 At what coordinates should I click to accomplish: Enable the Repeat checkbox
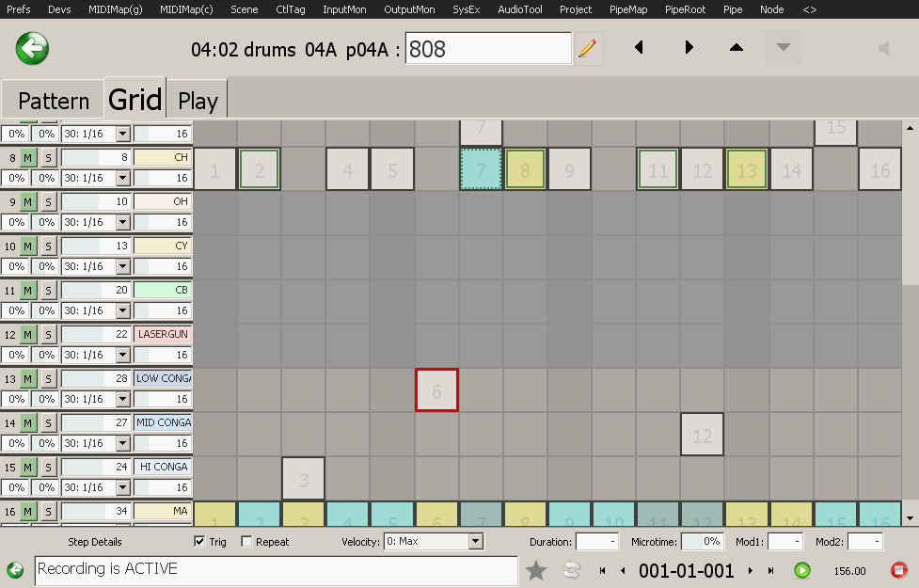click(247, 542)
